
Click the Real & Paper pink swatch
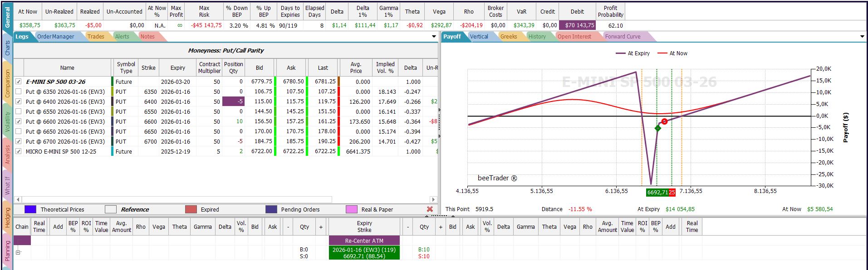[x=352, y=209]
